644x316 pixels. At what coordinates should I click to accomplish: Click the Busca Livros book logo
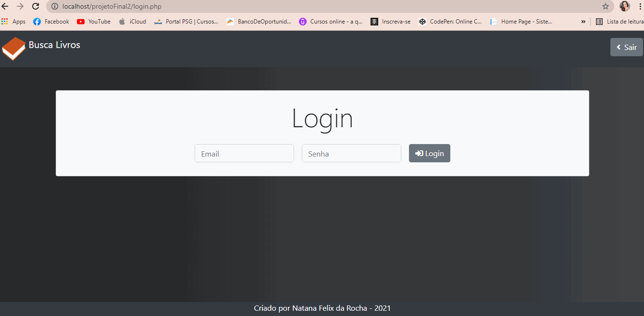pyautogui.click(x=13, y=48)
